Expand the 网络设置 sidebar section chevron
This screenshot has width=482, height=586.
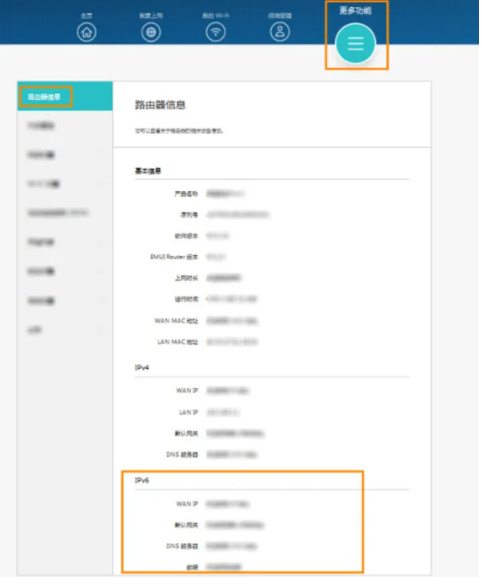coord(101,154)
